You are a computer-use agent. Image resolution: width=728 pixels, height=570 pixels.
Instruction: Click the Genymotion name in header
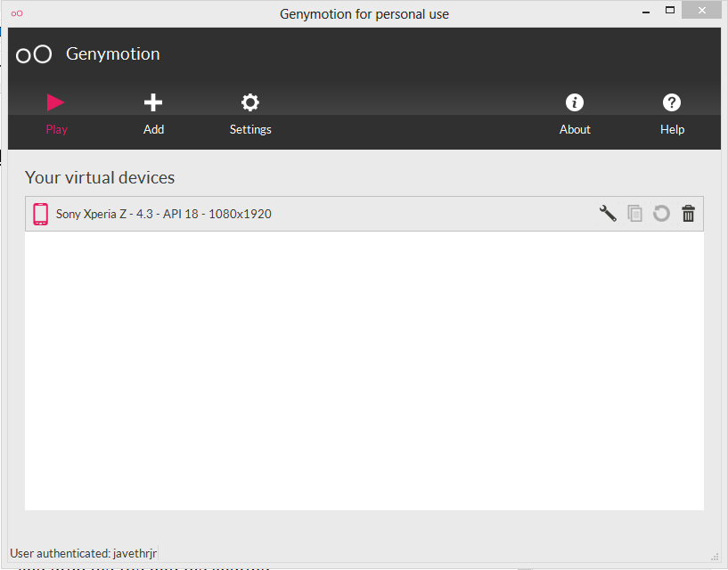point(113,53)
